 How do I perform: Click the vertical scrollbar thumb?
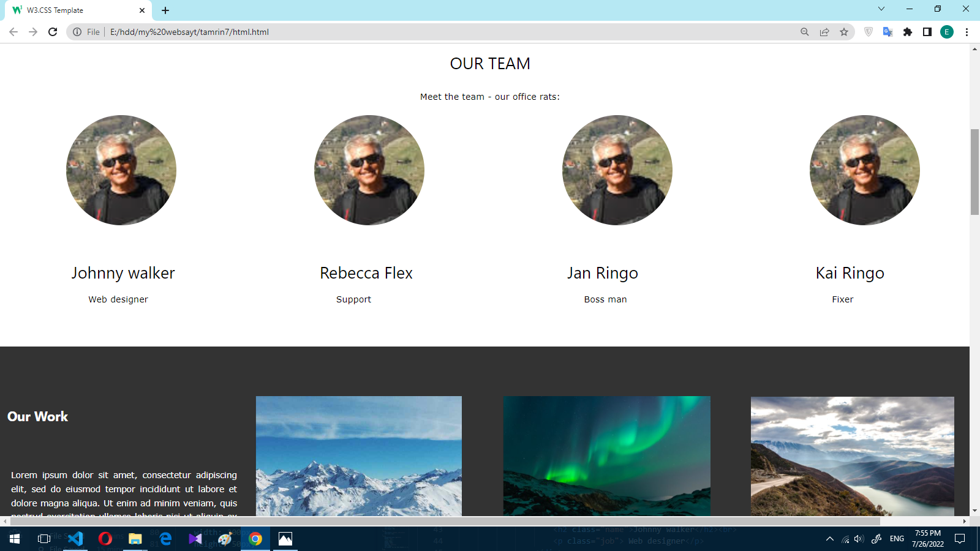click(974, 172)
